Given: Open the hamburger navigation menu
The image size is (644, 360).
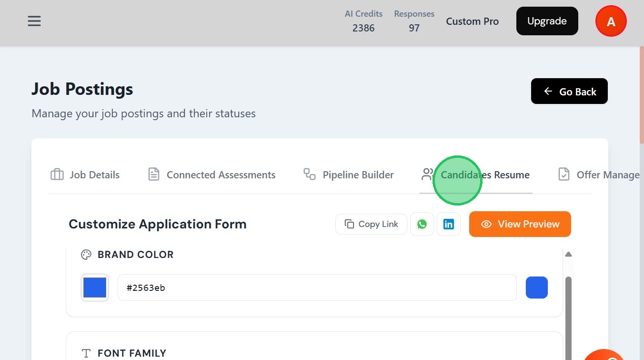Looking at the screenshot, I should (x=34, y=21).
